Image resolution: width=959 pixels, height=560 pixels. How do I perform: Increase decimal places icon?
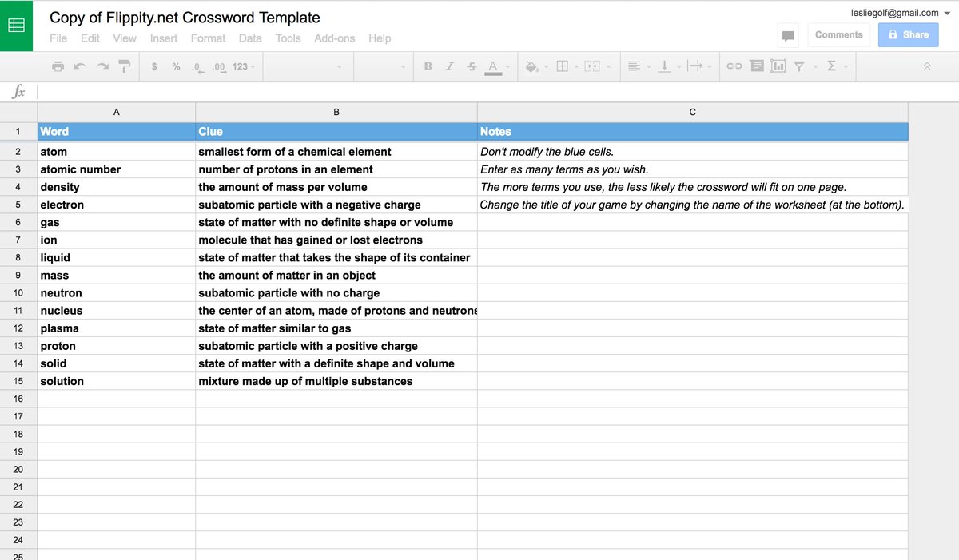click(x=219, y=66)
